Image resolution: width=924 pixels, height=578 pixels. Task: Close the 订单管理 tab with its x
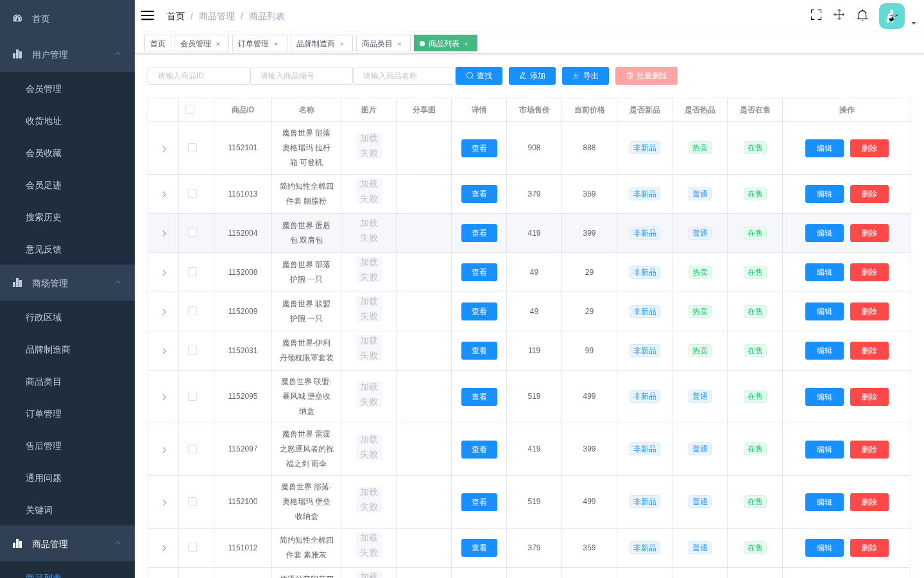pos(277,44)
